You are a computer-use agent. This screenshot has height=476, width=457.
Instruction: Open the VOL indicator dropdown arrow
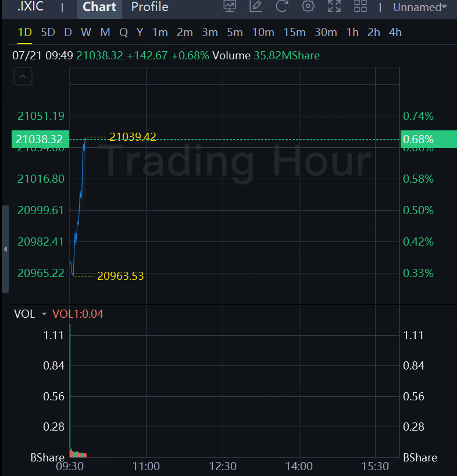[44, 314]
